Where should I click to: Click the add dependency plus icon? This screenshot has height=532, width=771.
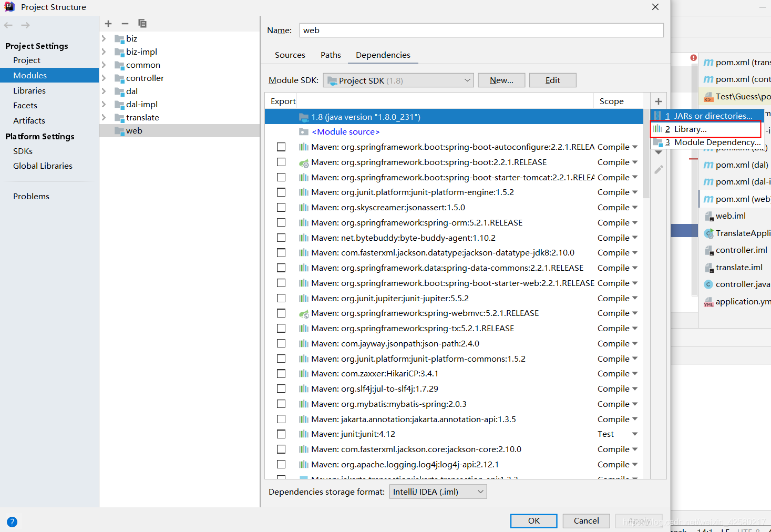click(659, 101)
